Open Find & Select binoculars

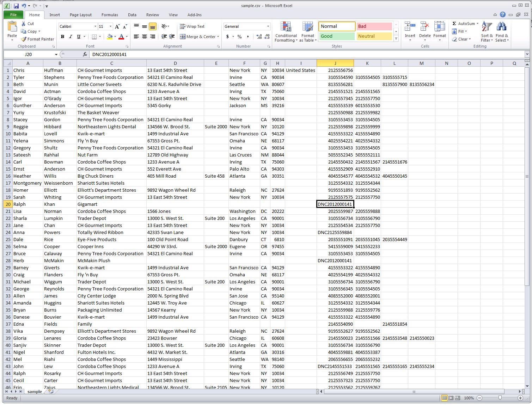point(502,32)
